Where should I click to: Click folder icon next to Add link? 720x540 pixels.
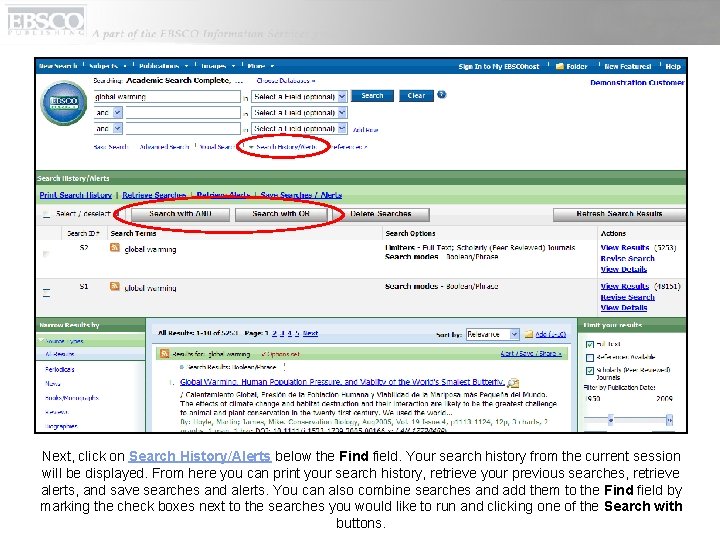coord(529,334)
